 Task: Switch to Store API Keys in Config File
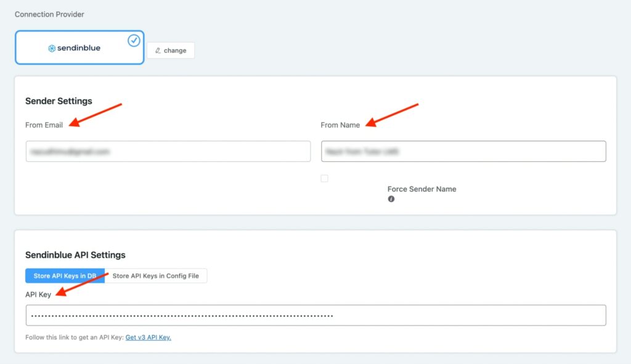[157, 275]
